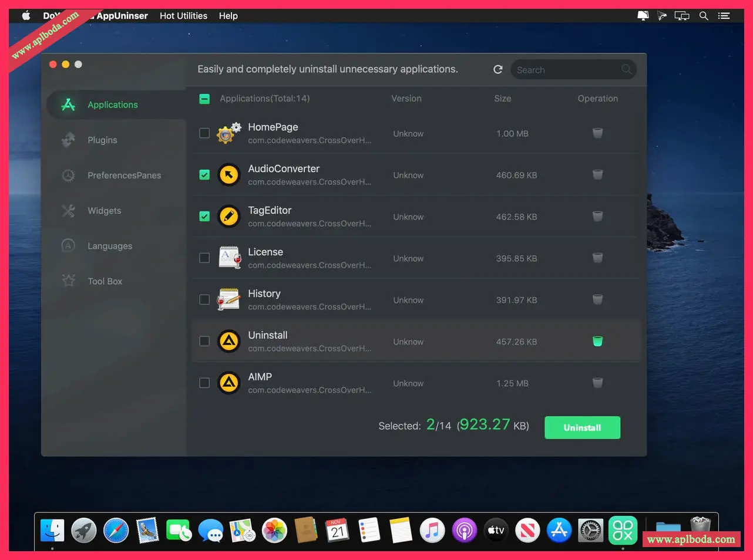Uncheck the AudioConverter checkbox
Screen dimensions: 753x560
click(204, 175)
